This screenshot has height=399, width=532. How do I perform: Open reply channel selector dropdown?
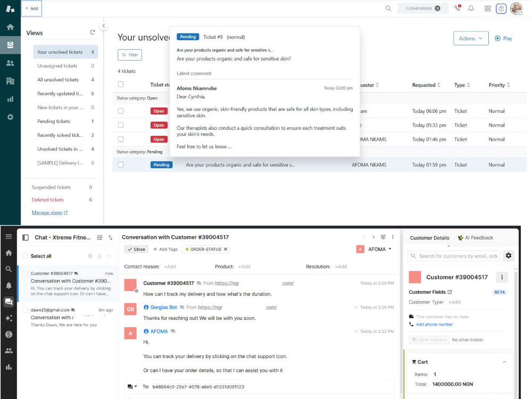pos(132,386)
